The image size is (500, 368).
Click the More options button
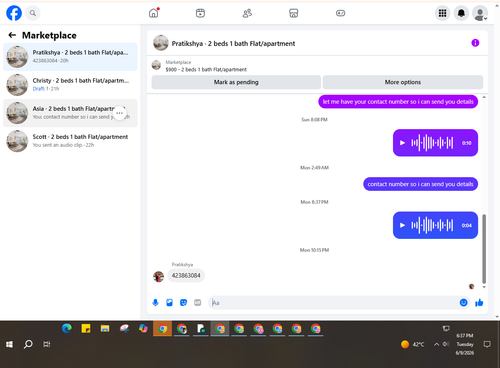click(x=403, y=82)
